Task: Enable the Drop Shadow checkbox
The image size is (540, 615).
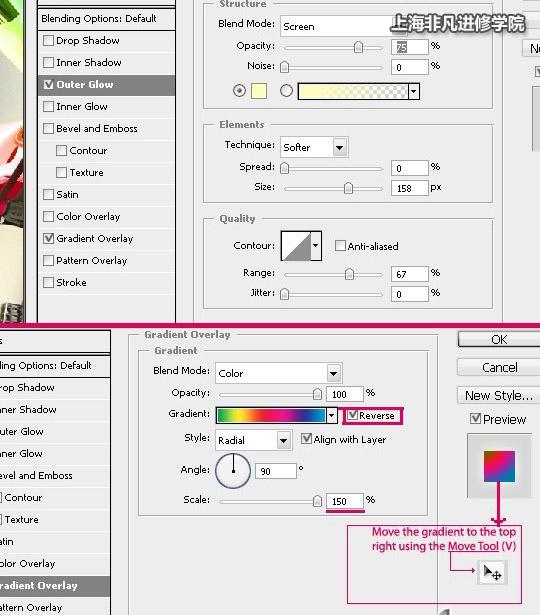Action: 48,40
